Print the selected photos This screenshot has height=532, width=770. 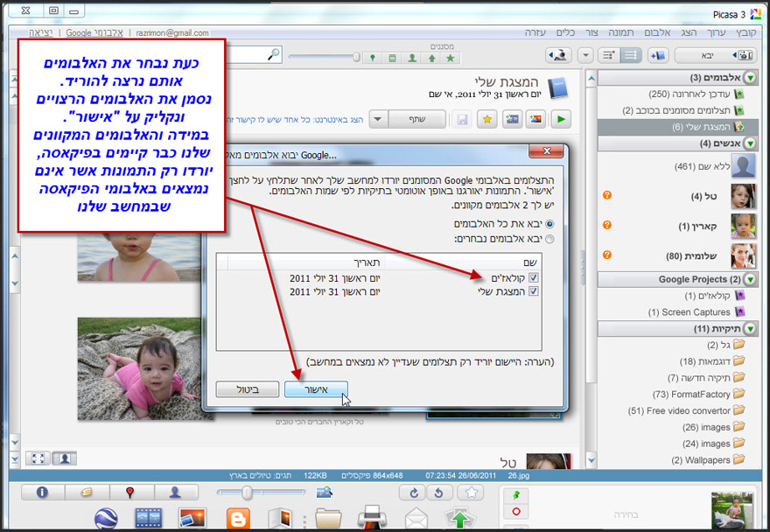click(x=372, y=518)
